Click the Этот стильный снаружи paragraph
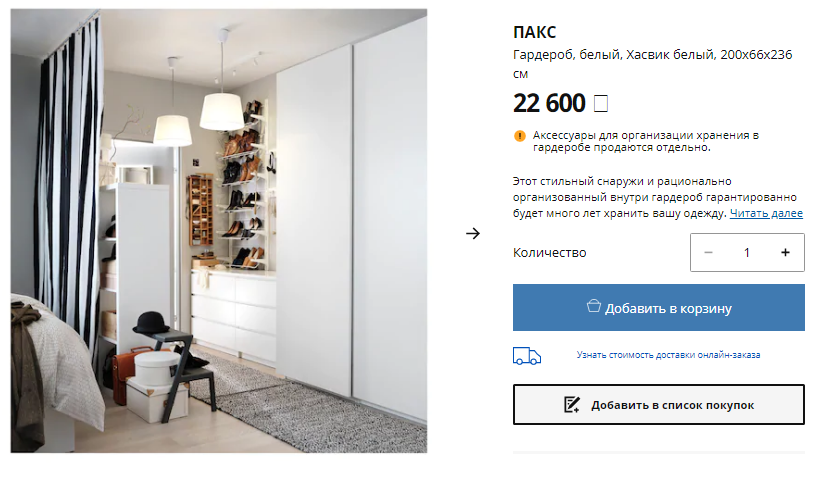 point(658,198)
